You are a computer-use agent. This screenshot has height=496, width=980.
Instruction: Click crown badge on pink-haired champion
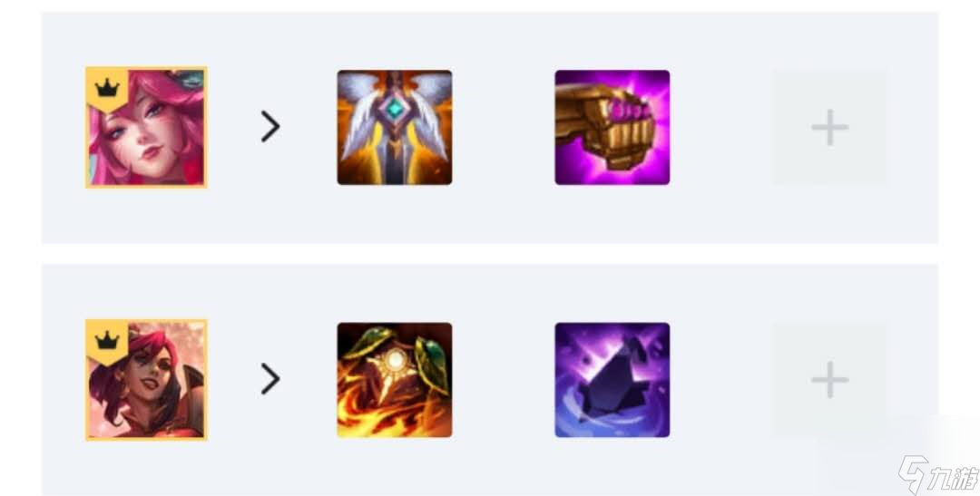(107, 88)
